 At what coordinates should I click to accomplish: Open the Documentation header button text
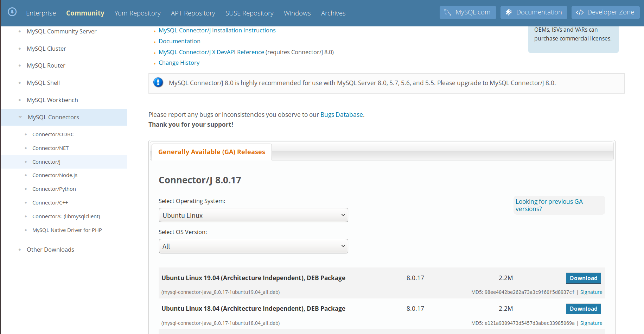(x=539, y=12)
